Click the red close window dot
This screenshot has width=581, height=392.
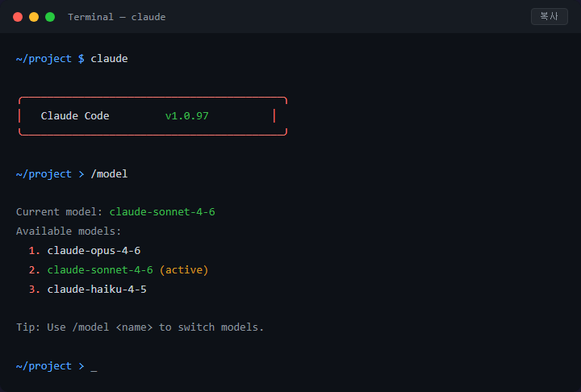pyautogui.click(x=18, y=17)
